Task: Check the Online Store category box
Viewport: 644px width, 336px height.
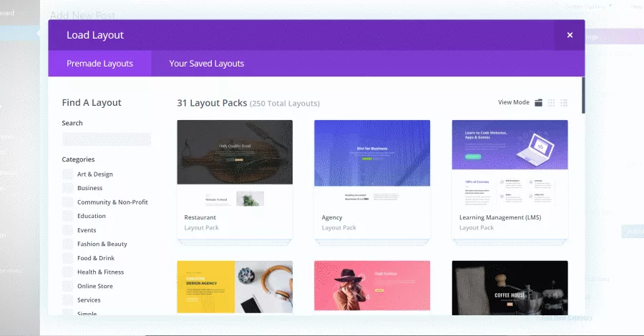Action: tap(68, 286)
